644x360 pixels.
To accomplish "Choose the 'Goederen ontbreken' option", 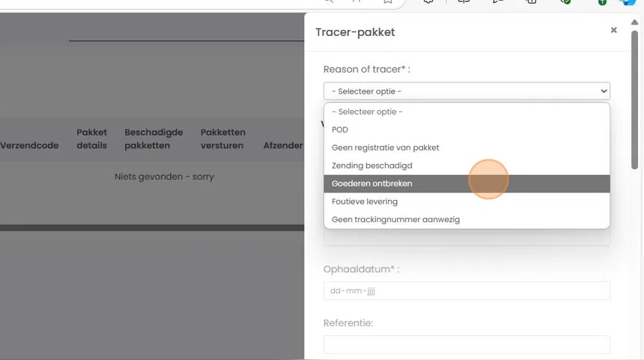I will pos(371,183).
